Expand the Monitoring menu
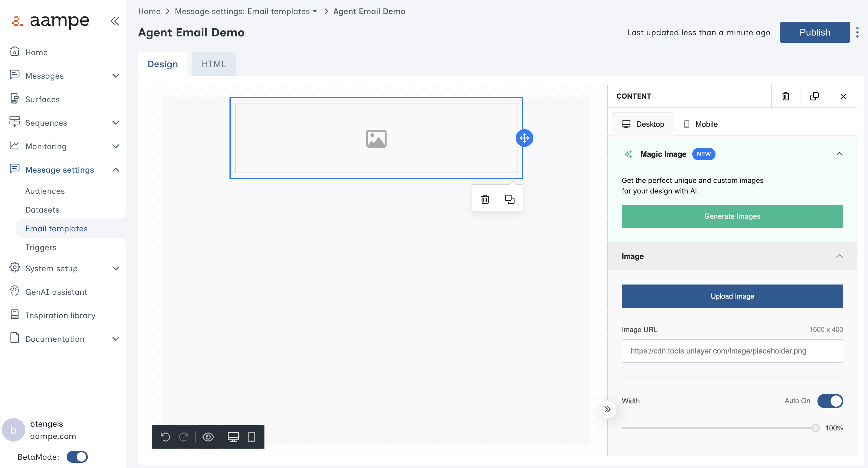This screenshot has width=868, height=468. tap(115, 146)
